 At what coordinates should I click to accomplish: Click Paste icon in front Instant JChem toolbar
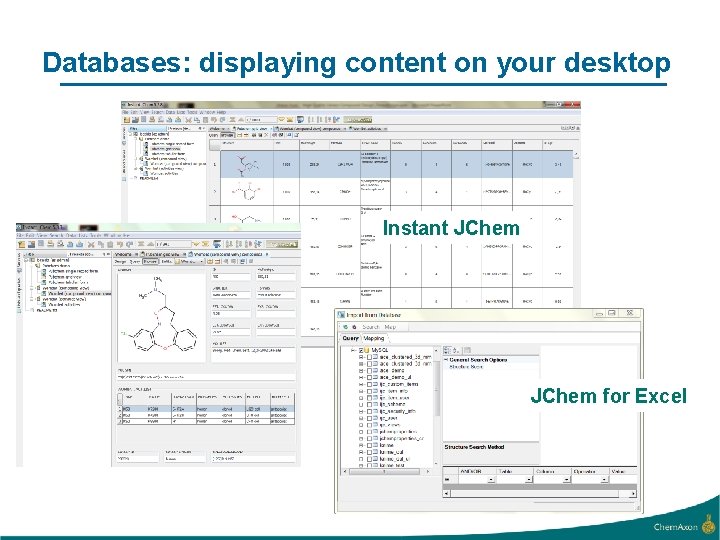pos(110,244)
